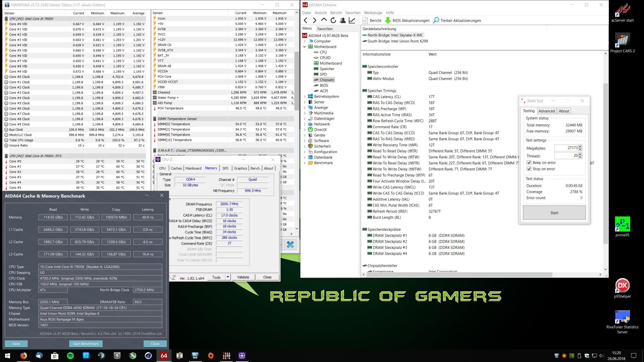Expand the Betriebssystem tree node
This screenshot has height=362, width=644.
[304, 96]
